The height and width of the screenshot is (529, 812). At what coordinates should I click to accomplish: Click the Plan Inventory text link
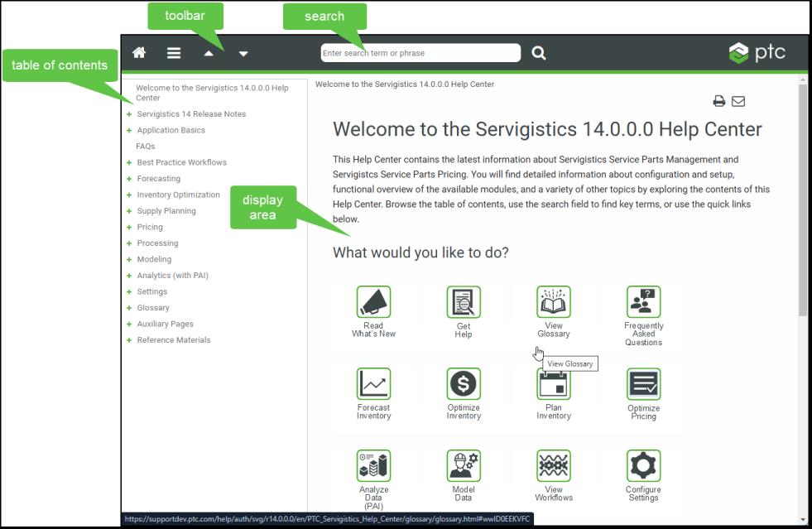(554, 411)
